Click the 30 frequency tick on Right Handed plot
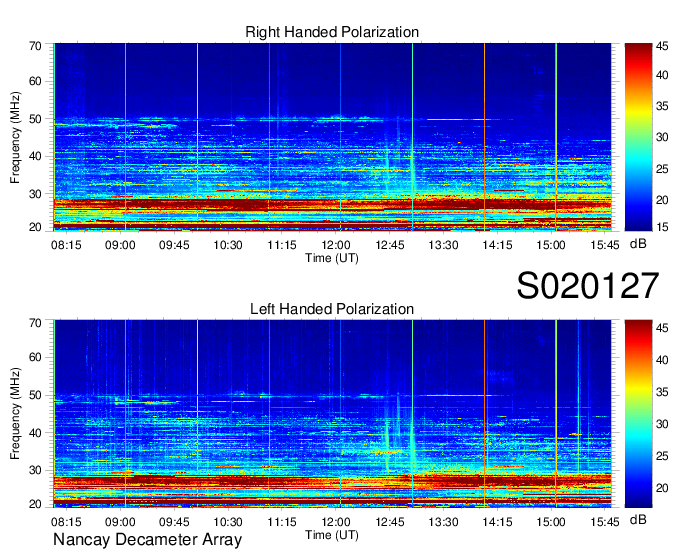Viewport: 680px width, 552px height. [x=36, y=194]
